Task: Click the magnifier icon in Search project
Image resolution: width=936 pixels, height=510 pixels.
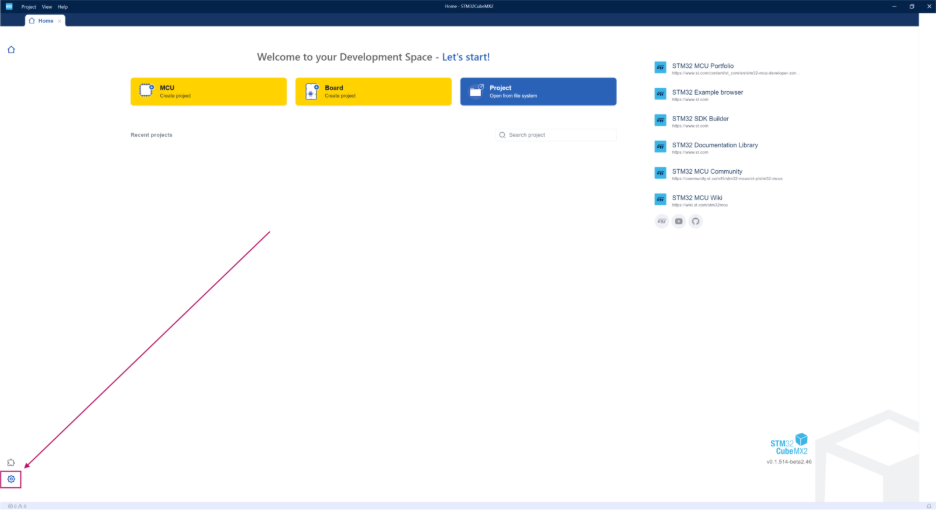Action: coord(502,135)
